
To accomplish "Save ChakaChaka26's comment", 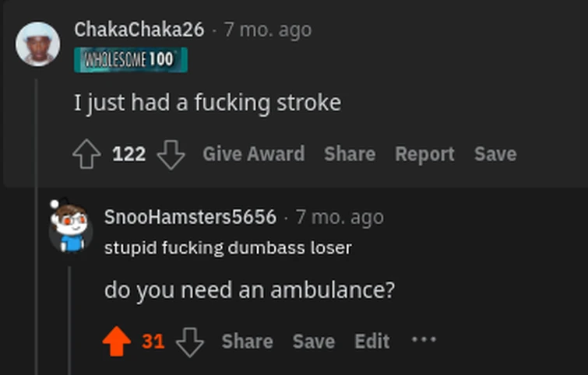I will tap(495, 154).
